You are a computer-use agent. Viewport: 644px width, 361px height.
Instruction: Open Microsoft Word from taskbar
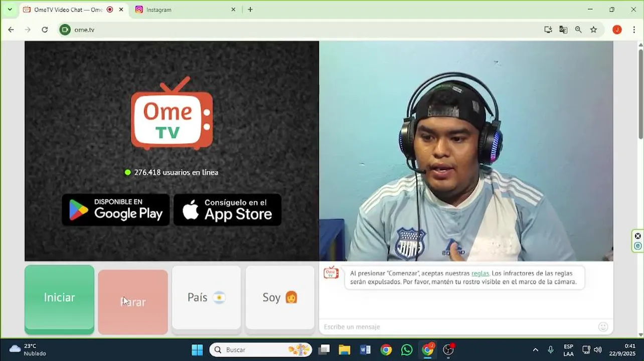coord(365,349)
